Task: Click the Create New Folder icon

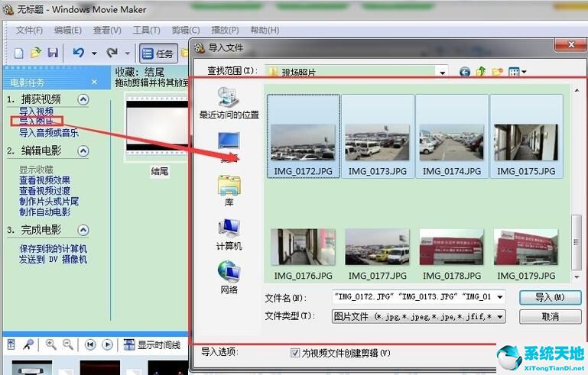Action: pyautogui.click(x=498, y=72)
